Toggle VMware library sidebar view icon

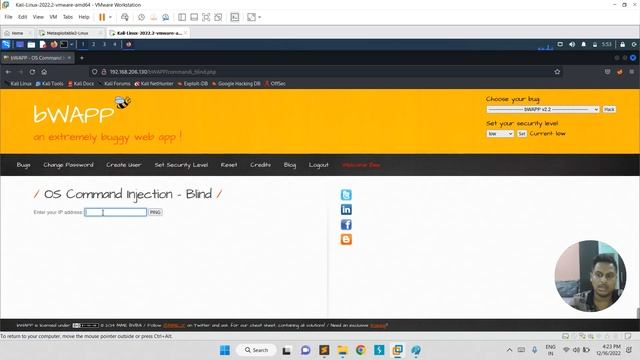click(x=182, y=17)
